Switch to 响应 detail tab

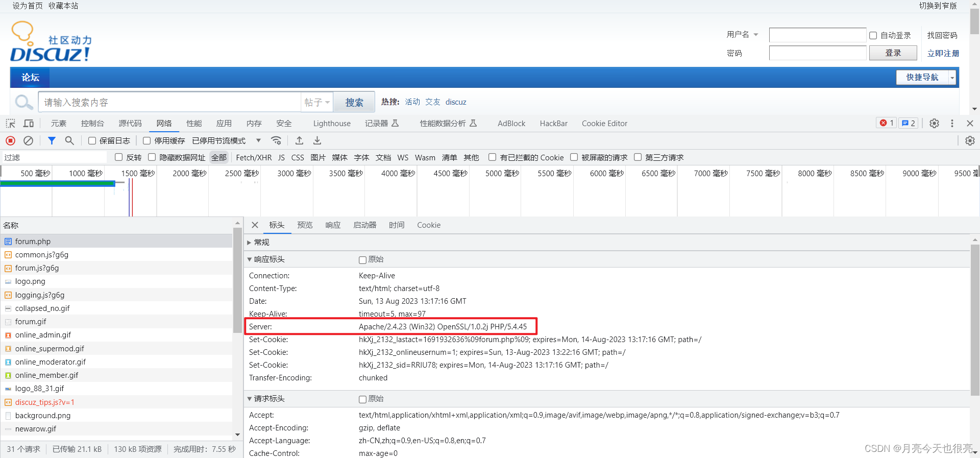333,225
